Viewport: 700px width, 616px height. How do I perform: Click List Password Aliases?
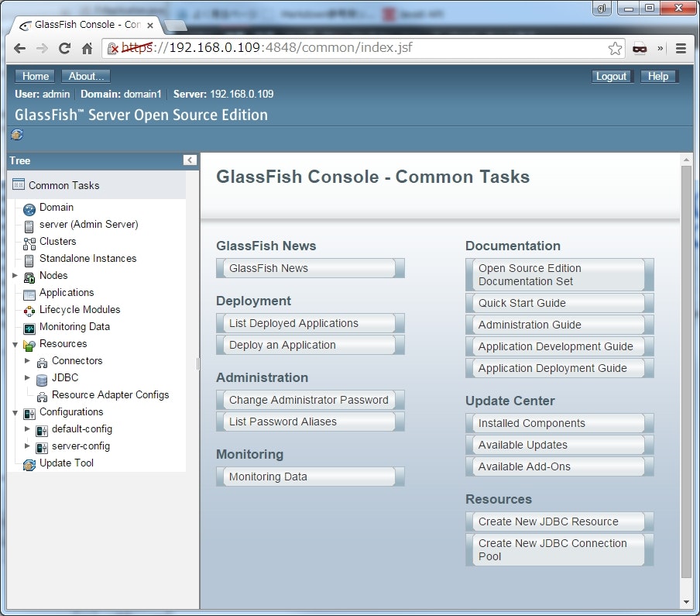pyautogui.click(x=311, y=422)
